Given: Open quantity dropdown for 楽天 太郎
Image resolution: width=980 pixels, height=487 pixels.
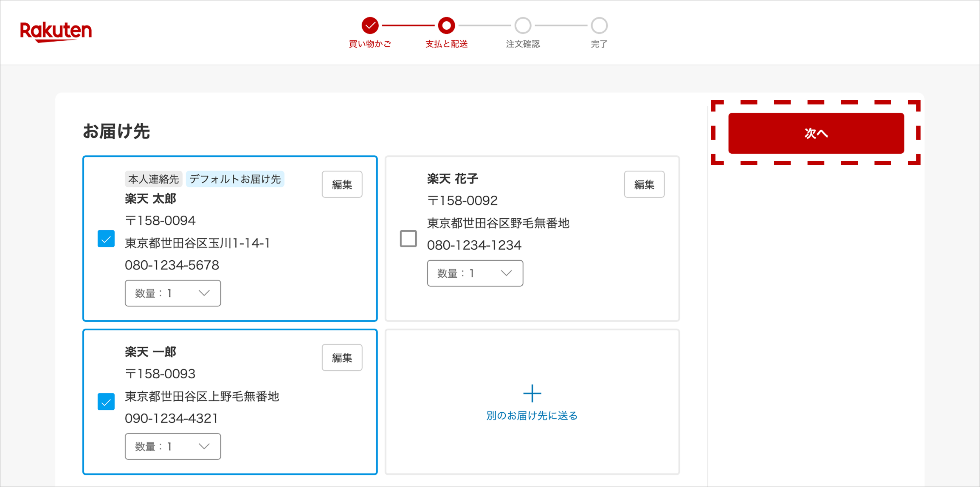Looking at the screenshot, I should point(173,293).
